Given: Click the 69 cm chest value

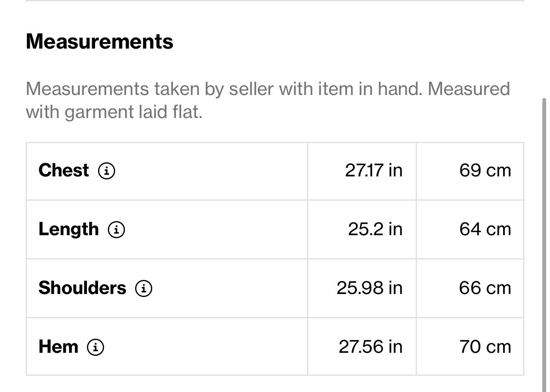Looking at the screenshot, I should click(x=485, y=170).
